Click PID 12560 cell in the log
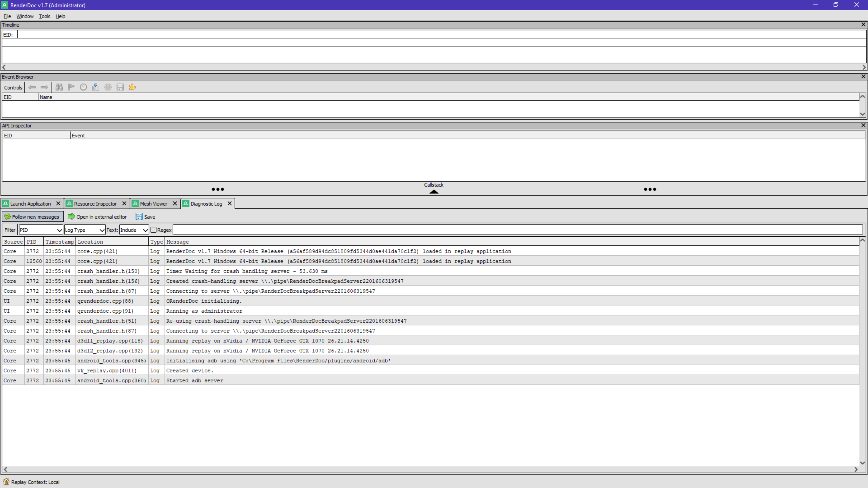This screenshot has width=868, height=488. (34, 261)
